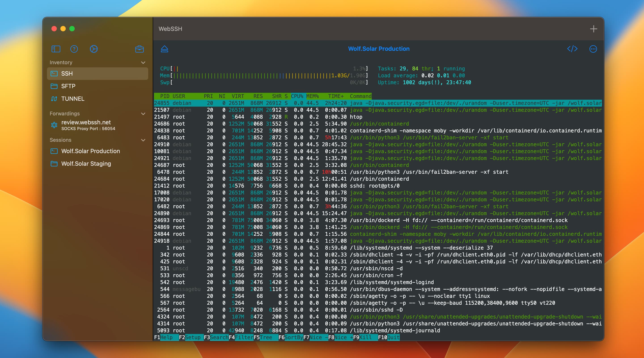644x358 pixels.
Task: Click the Wolf.Solar Production session icon
Action: 54,151
